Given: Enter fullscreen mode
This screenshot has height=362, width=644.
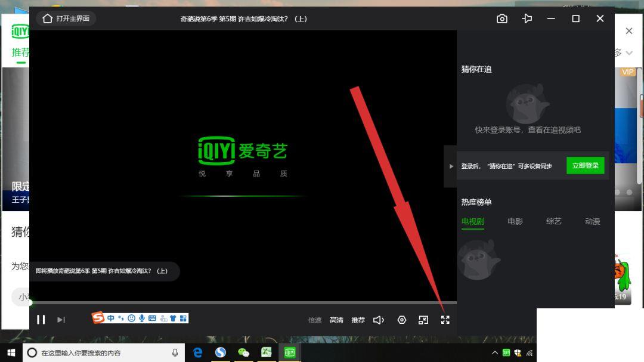Looking at the screenshot, I should 445,320.
